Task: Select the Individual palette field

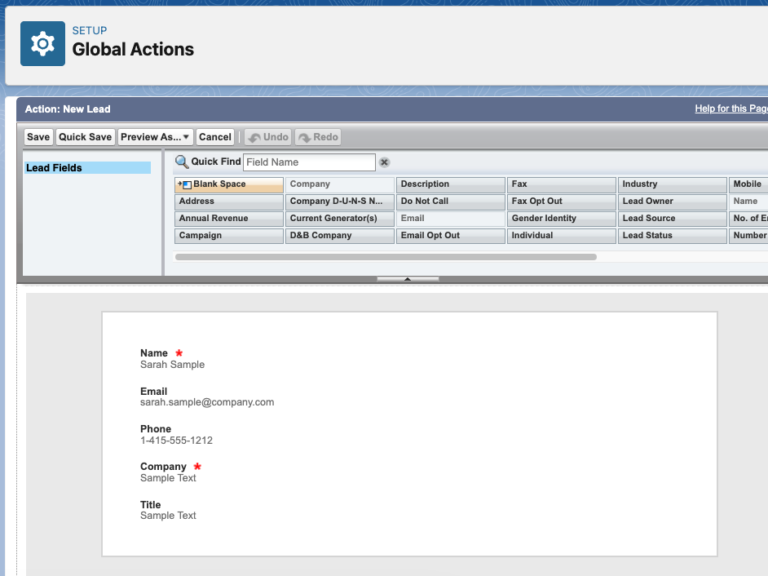Action: [x=561, y=236]
